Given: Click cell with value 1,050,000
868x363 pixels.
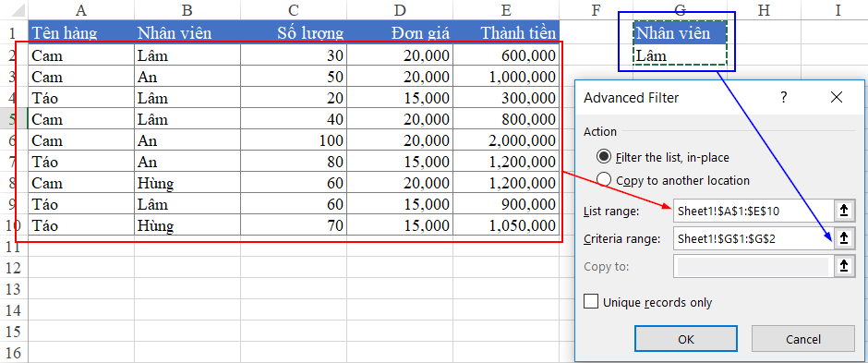Looking at the screenshot, I should (x=506, y=225).
